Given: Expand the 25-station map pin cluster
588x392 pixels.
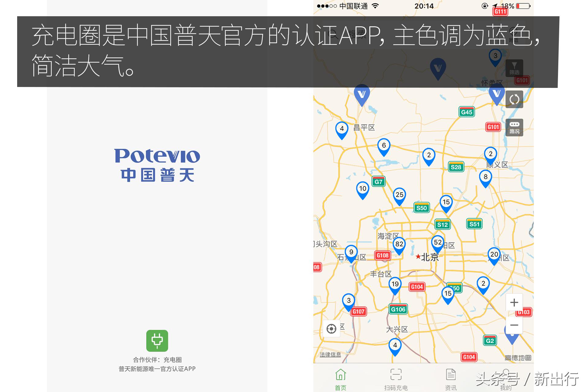Looking at the screenshot, I should click(x=399, y=194).
